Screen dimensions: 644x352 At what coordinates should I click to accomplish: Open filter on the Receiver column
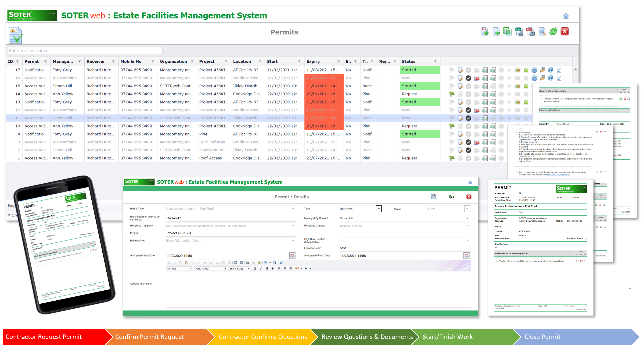(113, 61)
